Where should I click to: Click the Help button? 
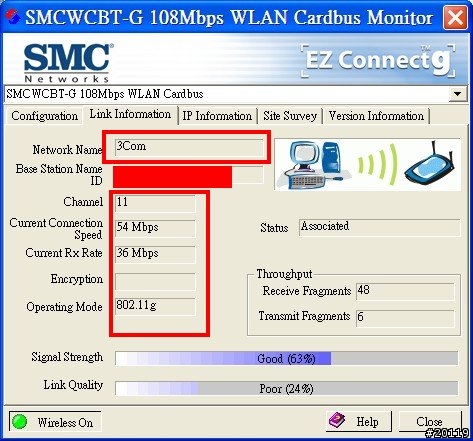click(x=358, y=422)
